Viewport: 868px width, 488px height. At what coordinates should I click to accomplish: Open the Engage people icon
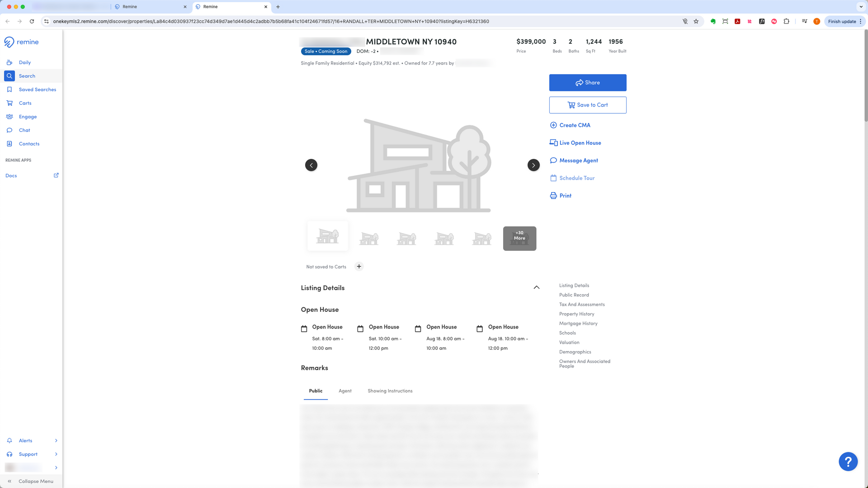9,117
